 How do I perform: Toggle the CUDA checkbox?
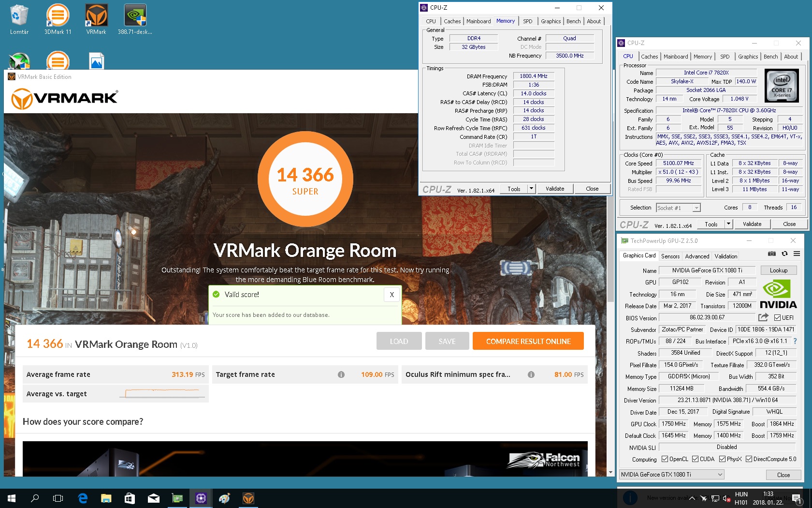click(695, 459)
